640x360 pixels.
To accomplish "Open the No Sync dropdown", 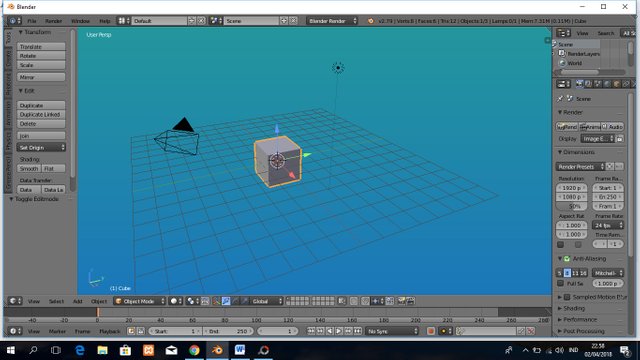I will click(x=392, y=331).
